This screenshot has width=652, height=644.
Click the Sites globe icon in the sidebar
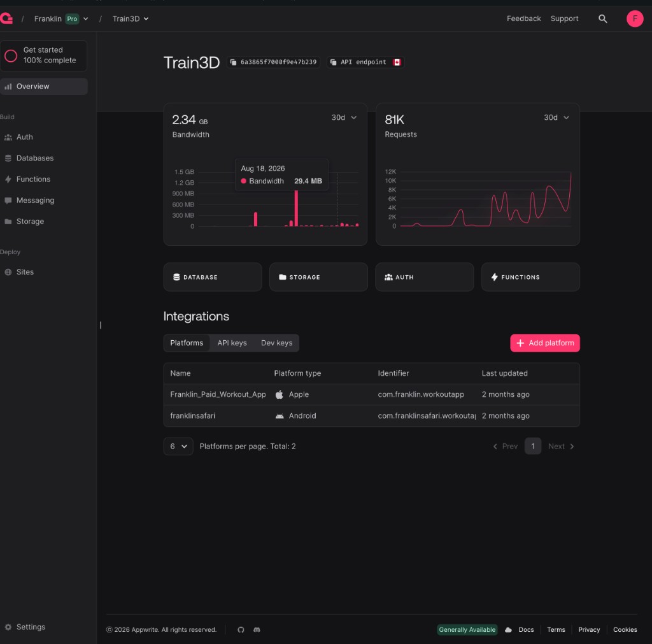pos(8,272)
